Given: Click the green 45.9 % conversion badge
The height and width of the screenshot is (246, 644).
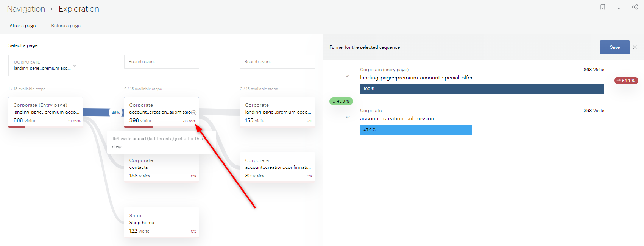Looking at the screenshot, I should coord(341,101).
